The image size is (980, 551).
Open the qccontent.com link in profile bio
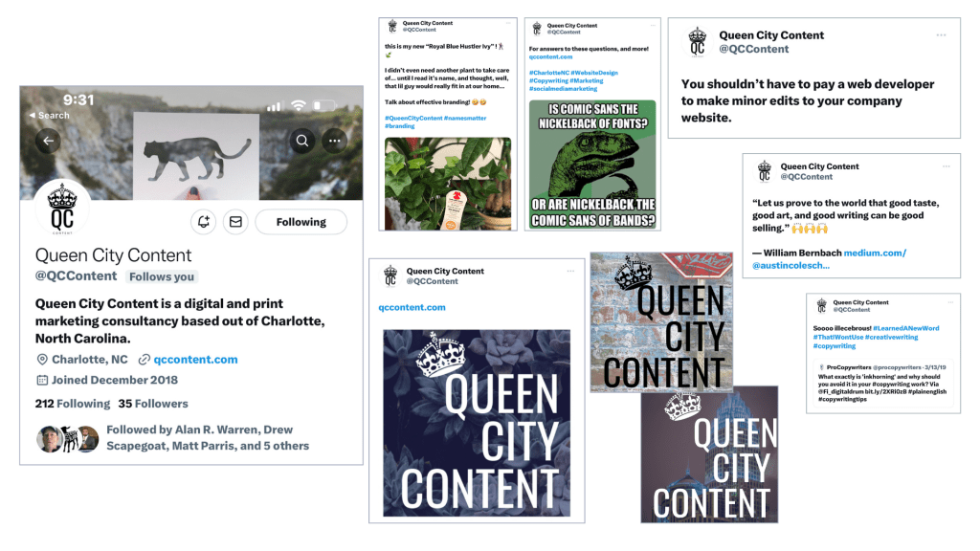(x=195, y=360)
